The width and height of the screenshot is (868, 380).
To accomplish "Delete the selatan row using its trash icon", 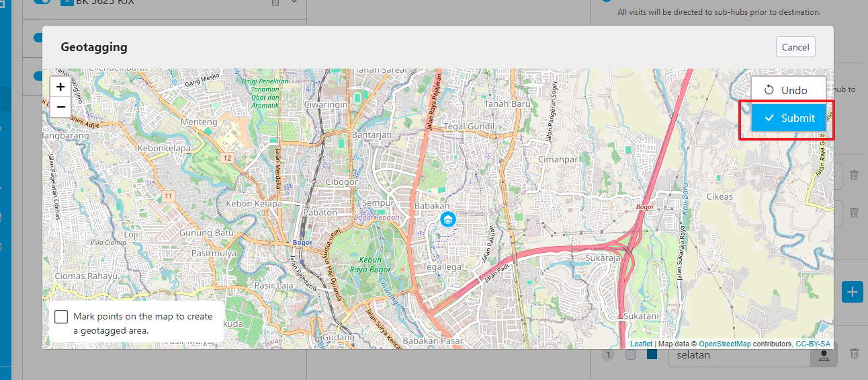I will pos(854,353).
